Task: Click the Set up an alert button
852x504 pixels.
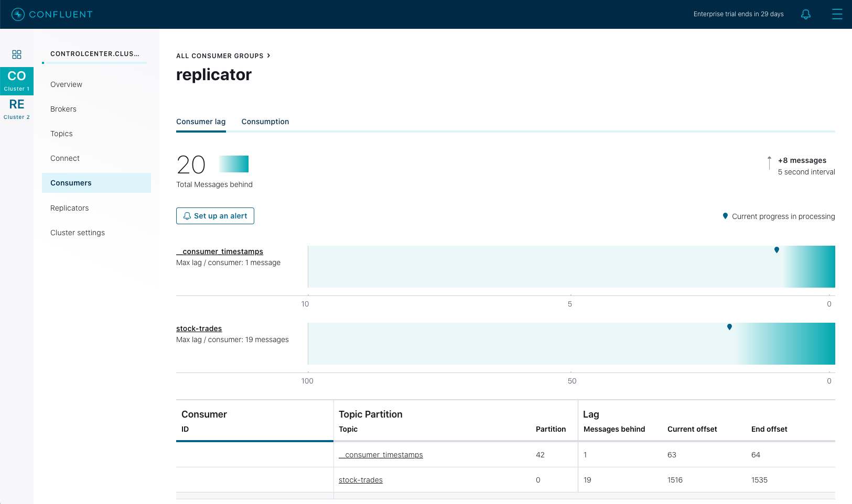Action: pos(215,216)
